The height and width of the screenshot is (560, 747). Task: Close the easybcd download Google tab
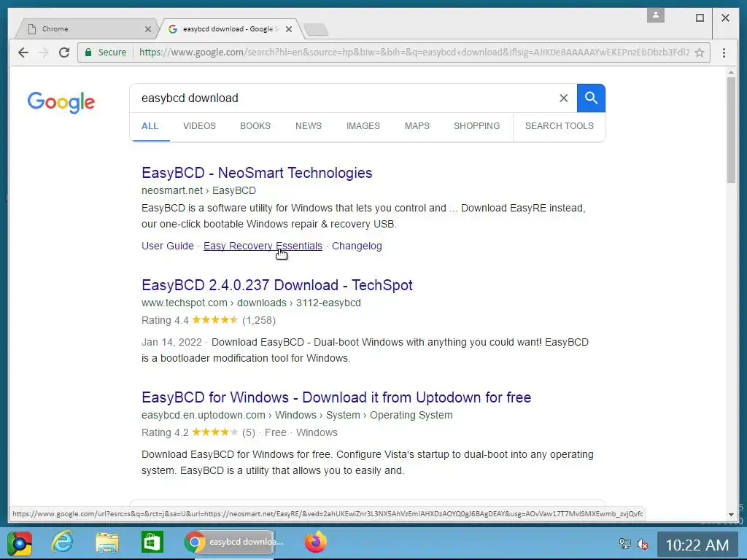point(289,29)
